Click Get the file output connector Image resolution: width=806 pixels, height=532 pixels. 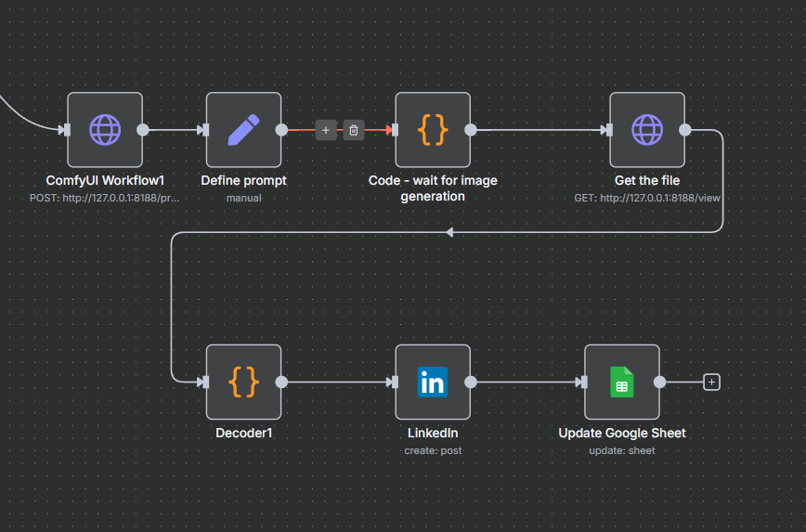(685, 130)
